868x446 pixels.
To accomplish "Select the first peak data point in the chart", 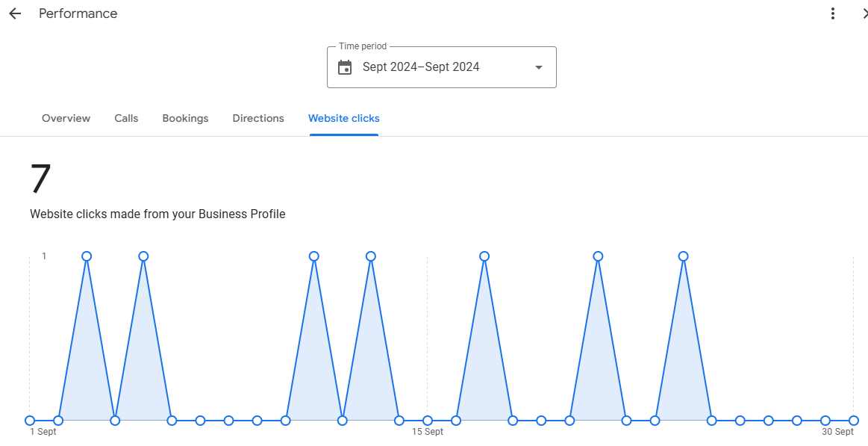I will pos(87,256).
